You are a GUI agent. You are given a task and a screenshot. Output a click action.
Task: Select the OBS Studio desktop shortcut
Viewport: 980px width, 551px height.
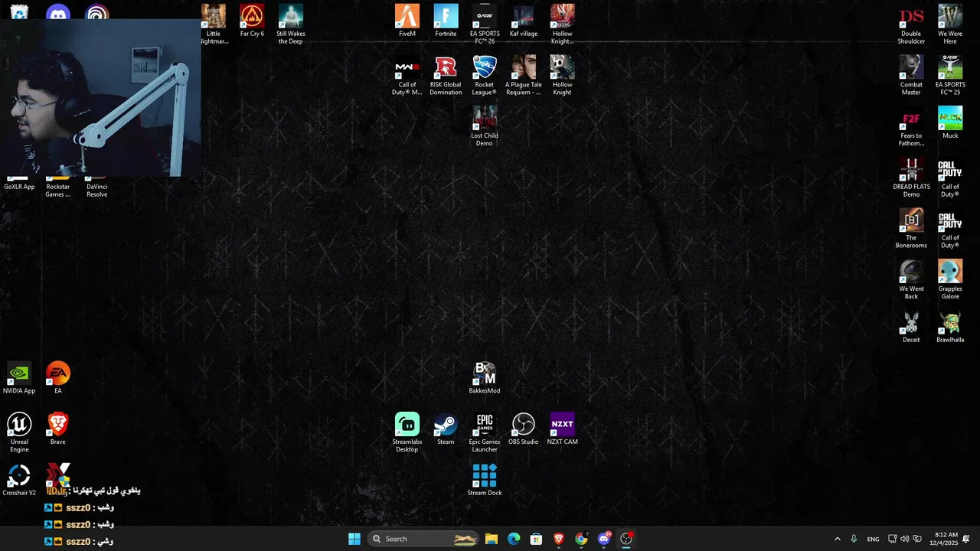click(x=524, y=429)
